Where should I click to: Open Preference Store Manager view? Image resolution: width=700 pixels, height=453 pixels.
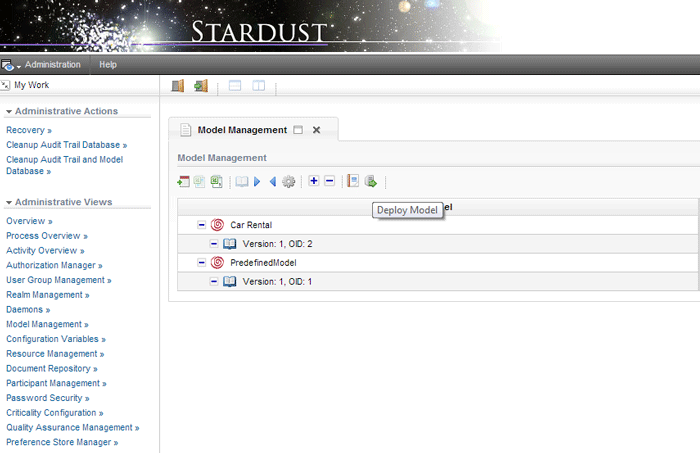[62, 442]
